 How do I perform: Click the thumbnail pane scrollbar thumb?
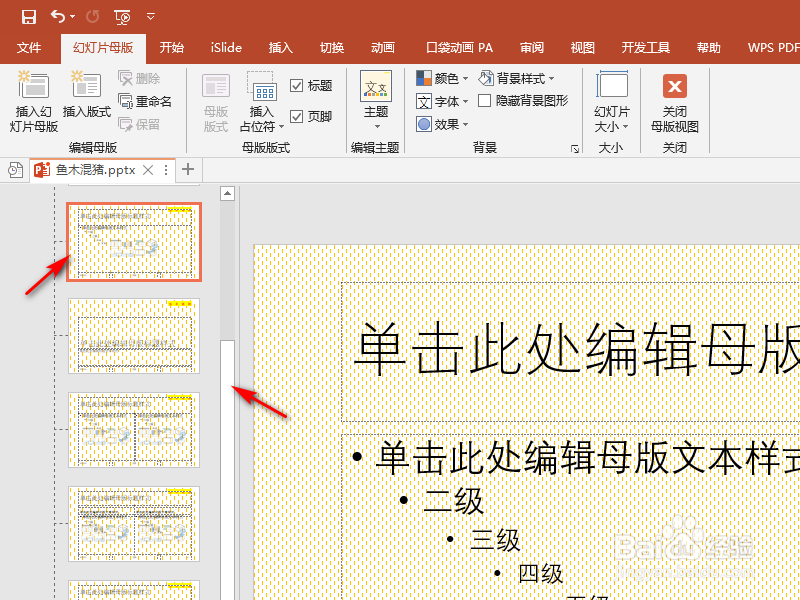[228, 469]
